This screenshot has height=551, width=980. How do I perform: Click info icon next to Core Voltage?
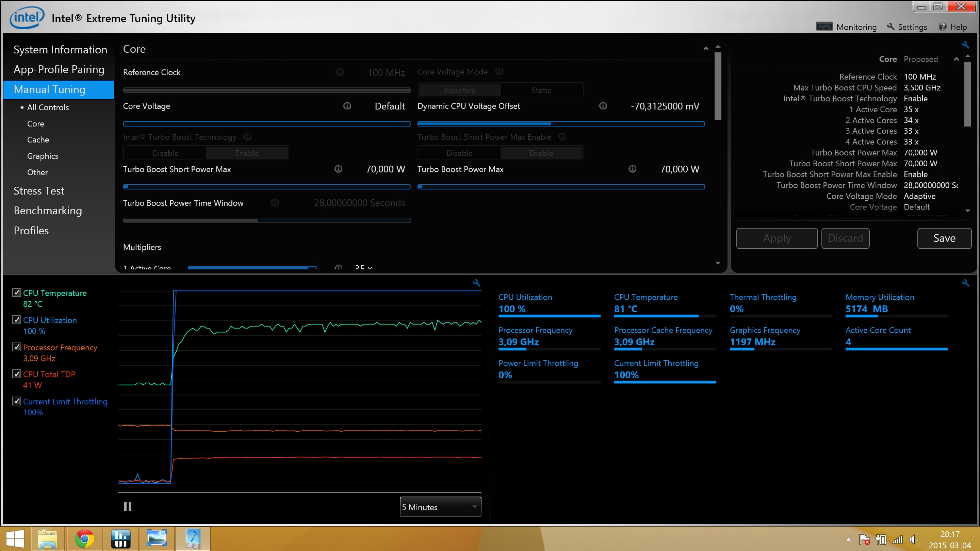tap(347, 106)
